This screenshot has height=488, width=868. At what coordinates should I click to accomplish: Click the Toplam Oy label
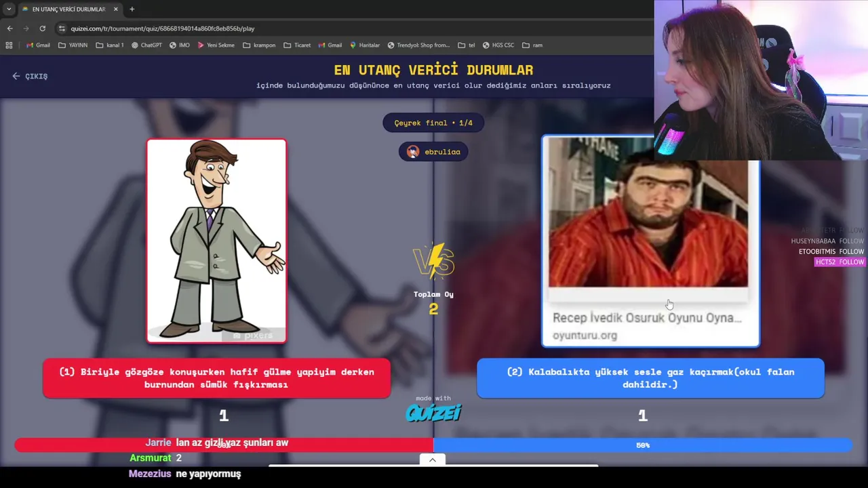point(433,294)
